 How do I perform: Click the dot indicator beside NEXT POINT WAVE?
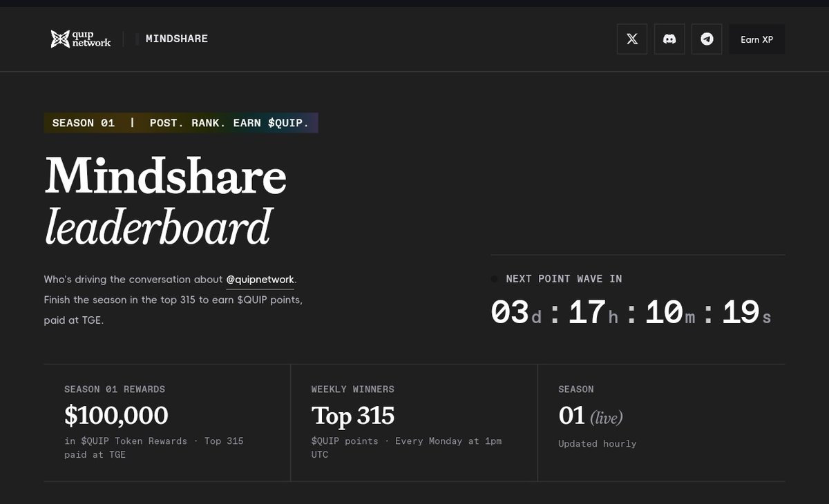(x=494, y=279)
